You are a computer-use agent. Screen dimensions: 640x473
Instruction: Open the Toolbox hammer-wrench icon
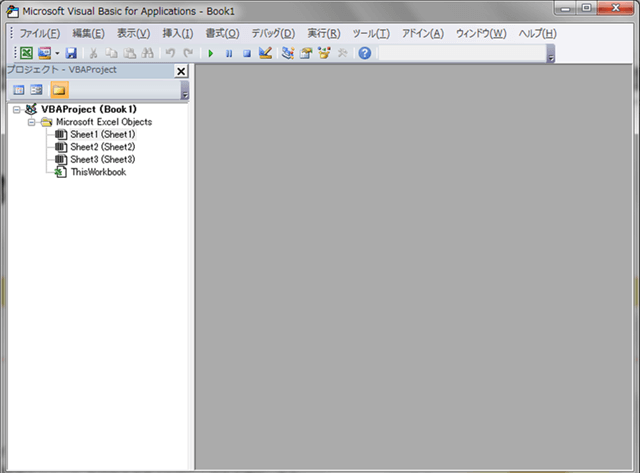point(342,53)
